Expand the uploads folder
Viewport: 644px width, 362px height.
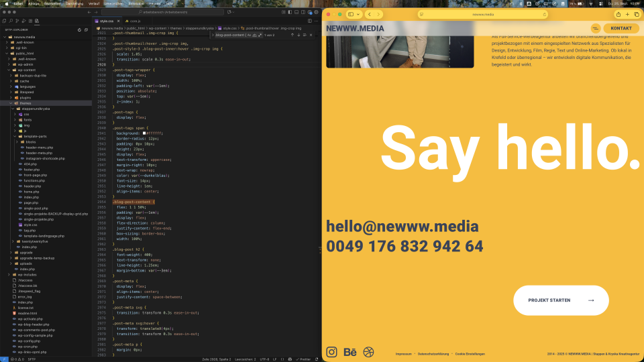(x=11, y=264)
